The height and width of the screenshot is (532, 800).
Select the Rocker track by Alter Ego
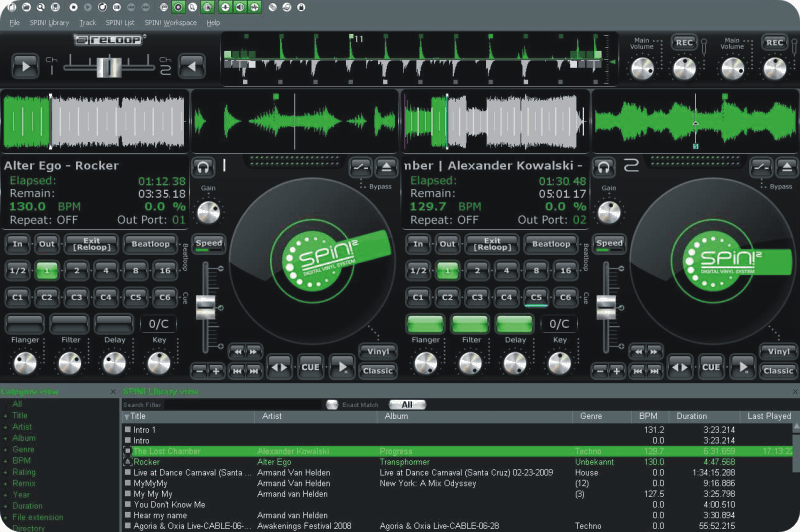147,462
